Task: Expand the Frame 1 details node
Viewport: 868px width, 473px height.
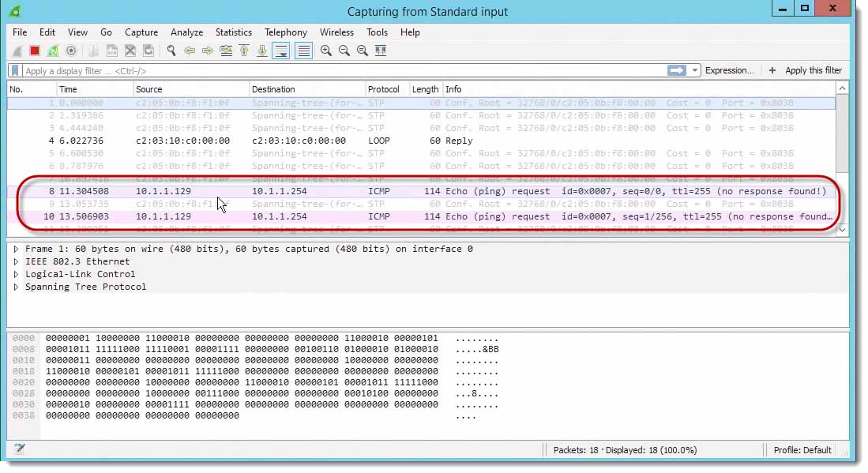Action: click(16, 249)
